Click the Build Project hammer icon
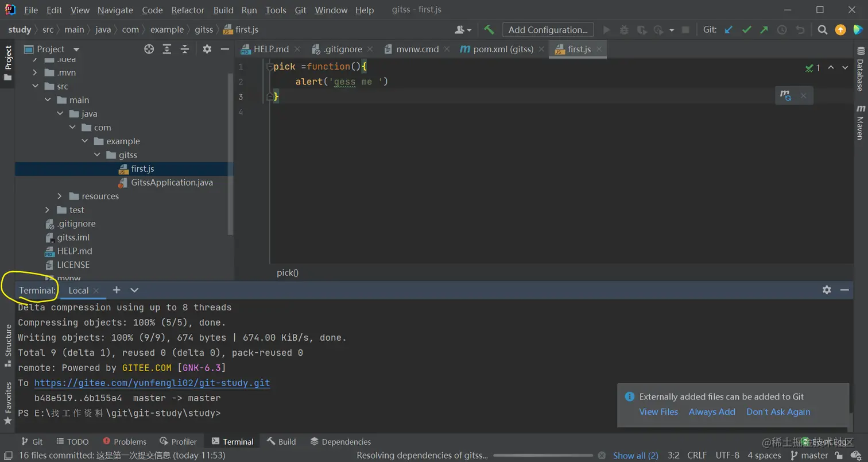Screen dimensions: 868x462 pyautogui.click(x=489, y=30)
